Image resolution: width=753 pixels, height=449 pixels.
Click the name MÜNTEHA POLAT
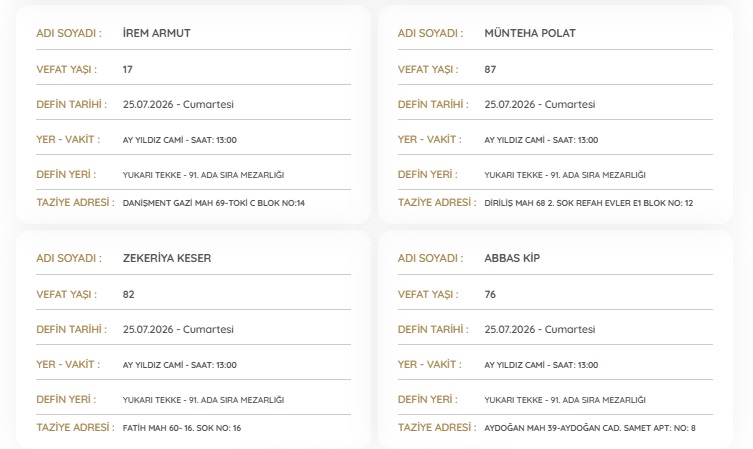[530, 33]
